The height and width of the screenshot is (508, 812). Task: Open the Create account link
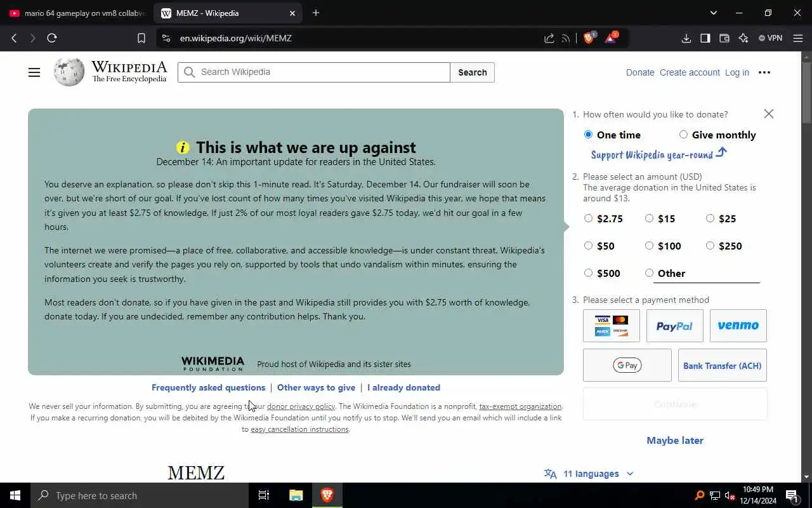click(x=690, y=72)
